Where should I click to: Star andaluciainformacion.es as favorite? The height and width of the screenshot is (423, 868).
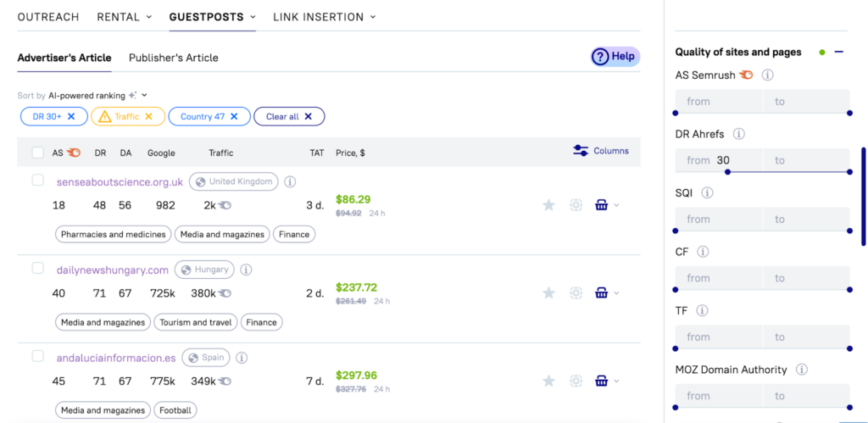coord(548,381)
